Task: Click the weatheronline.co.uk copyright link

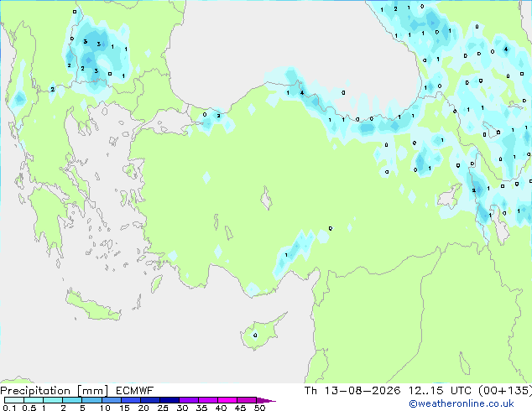Action: pyautogui.click(x=462, y=403)
